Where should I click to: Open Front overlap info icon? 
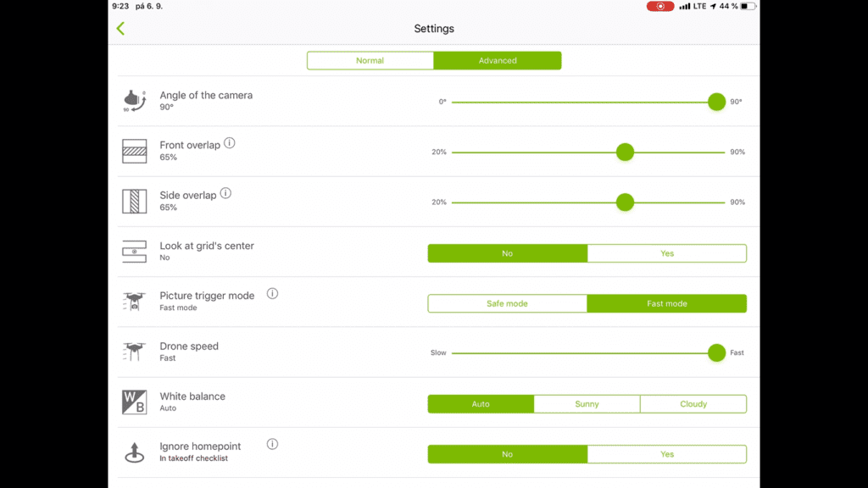(229, 143)
